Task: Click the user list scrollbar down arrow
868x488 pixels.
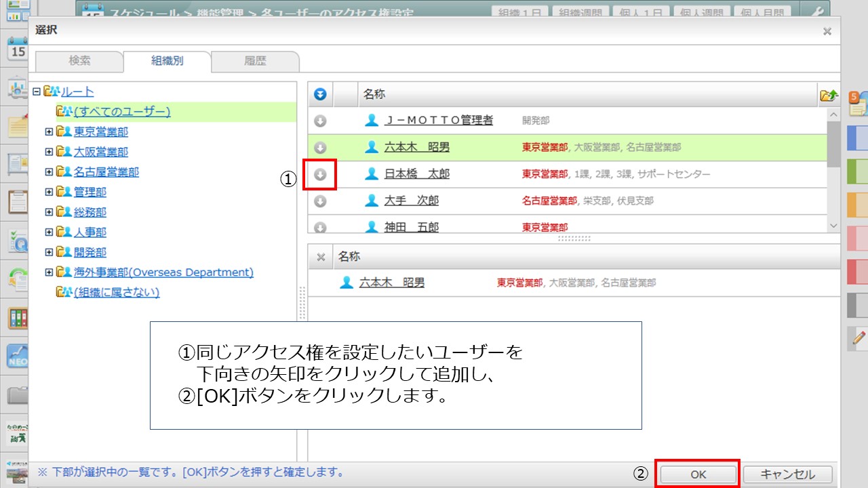Action: [x=833, y=226]
